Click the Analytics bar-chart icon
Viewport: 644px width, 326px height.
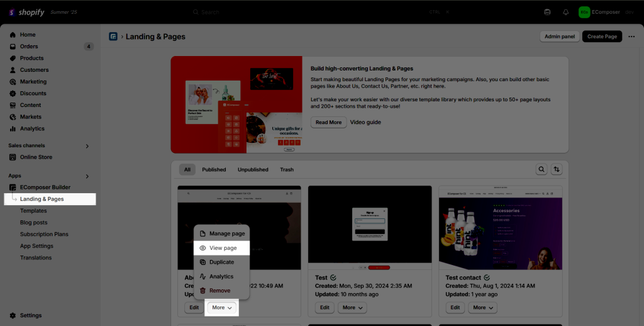coord(13,128)
